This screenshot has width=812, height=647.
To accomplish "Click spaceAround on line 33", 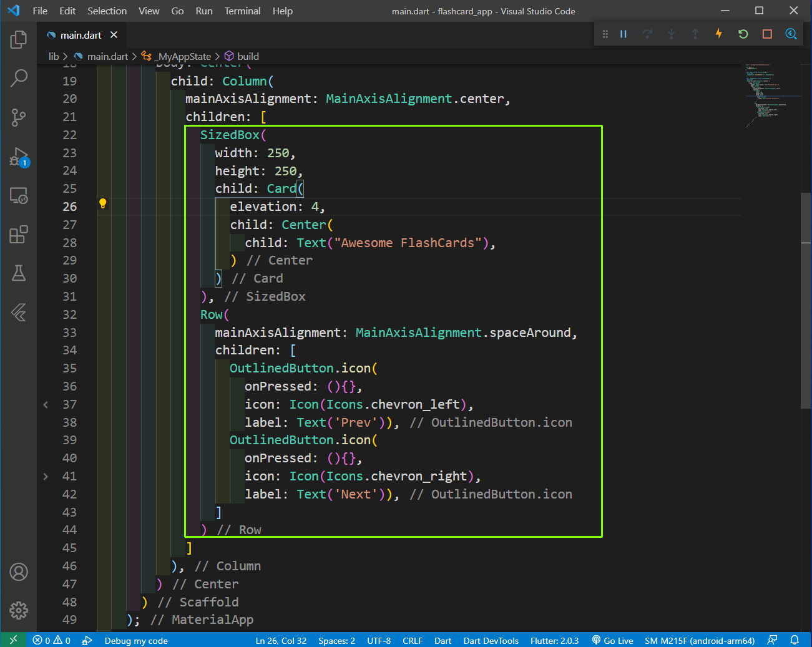I will tap(530, 333).
